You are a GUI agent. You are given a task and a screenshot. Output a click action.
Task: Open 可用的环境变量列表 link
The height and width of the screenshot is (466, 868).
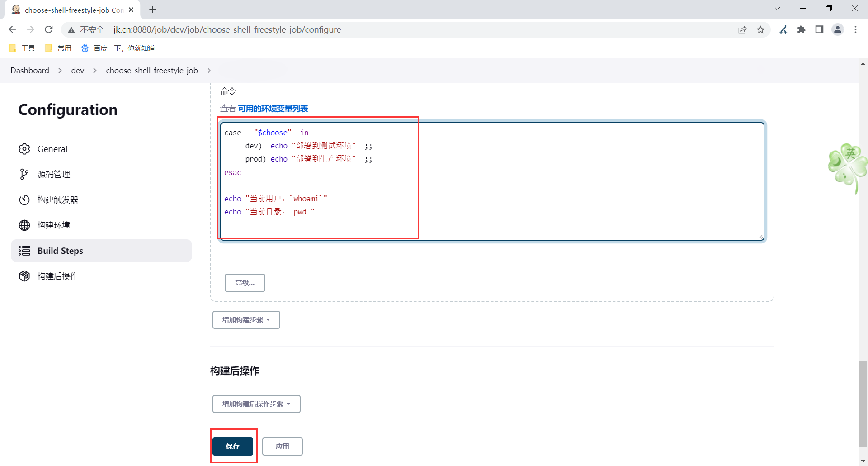(273, 109)
